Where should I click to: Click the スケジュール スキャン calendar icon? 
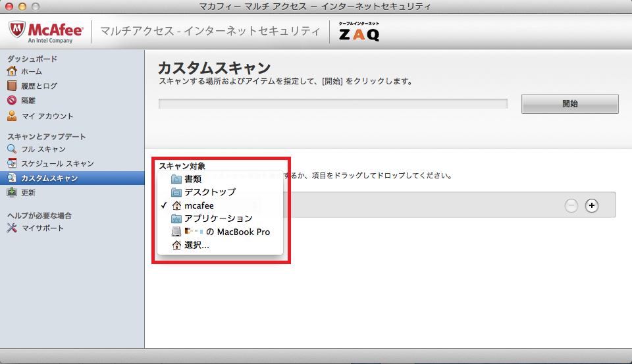(12, 163)
